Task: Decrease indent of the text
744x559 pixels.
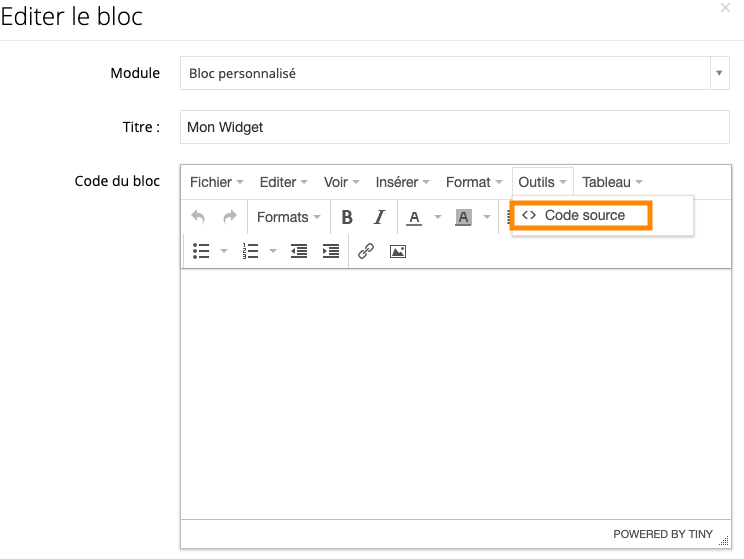Action: (299, 251)
